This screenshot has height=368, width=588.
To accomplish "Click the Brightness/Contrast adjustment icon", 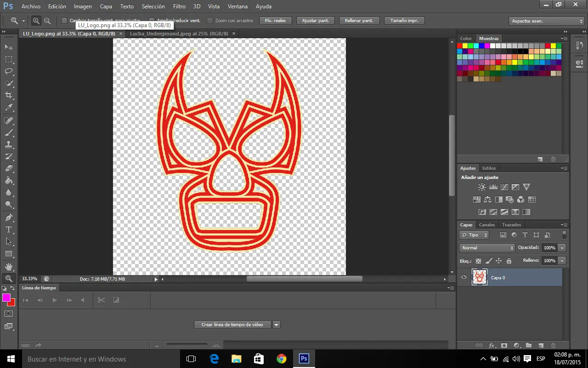I will tap(481, 187).
